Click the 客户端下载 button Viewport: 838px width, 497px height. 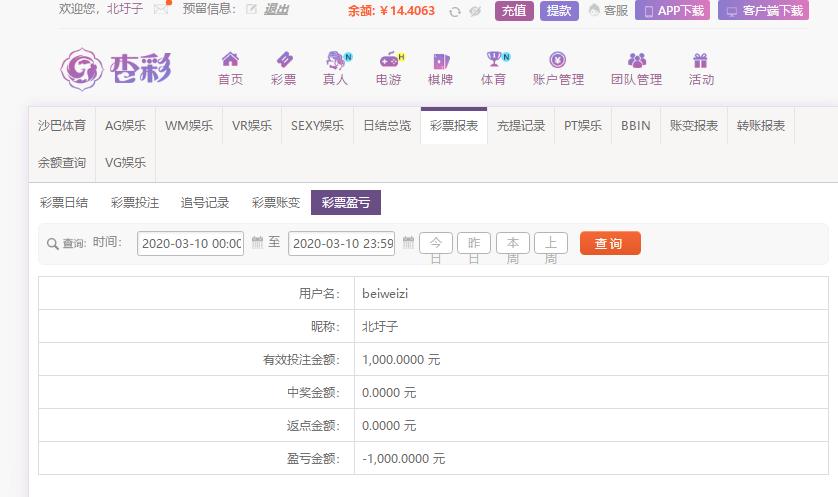click(x=763, y=10)
